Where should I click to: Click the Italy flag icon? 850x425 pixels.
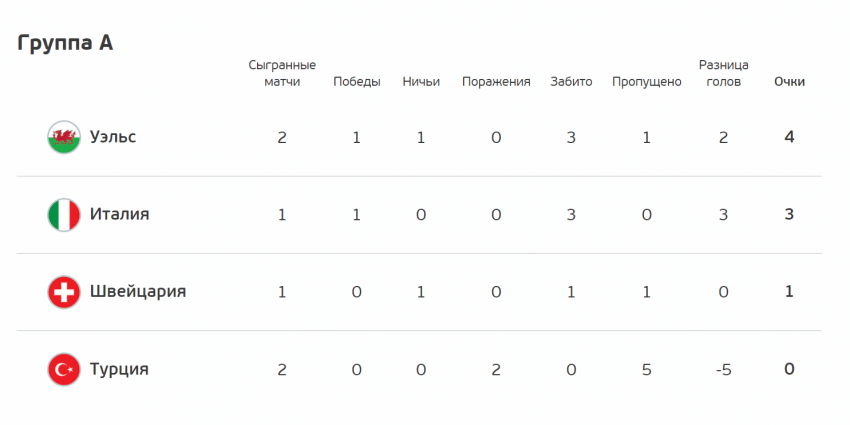[x=64, y=215]
